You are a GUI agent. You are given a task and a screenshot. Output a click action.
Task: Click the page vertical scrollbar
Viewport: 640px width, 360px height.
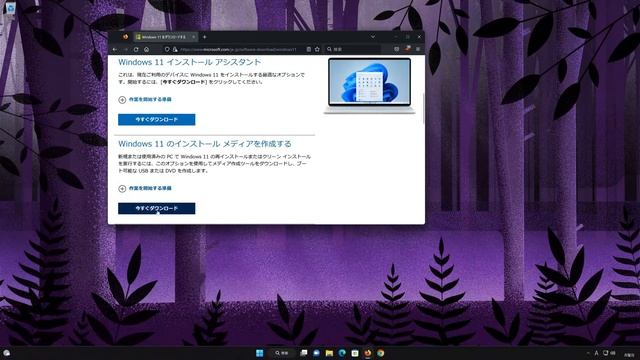(423, 108)
